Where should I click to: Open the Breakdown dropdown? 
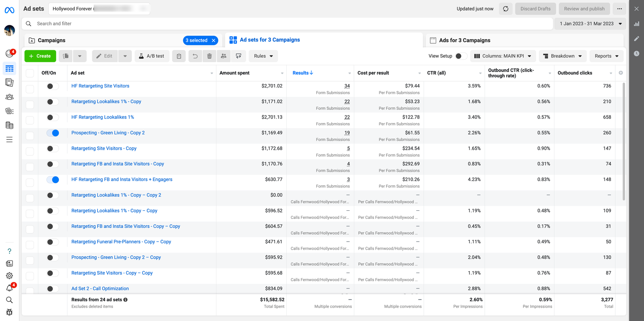(x=562, y=56)
